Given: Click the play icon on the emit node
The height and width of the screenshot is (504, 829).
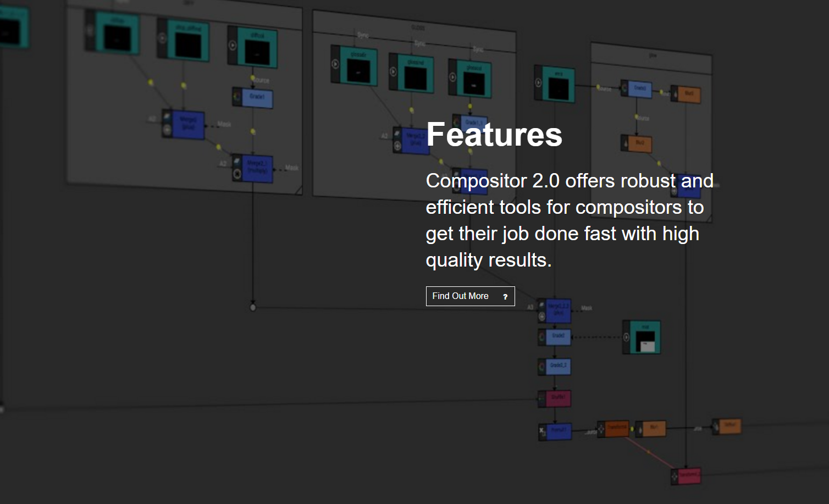Looking at the screenshot, I should [539, 82].
